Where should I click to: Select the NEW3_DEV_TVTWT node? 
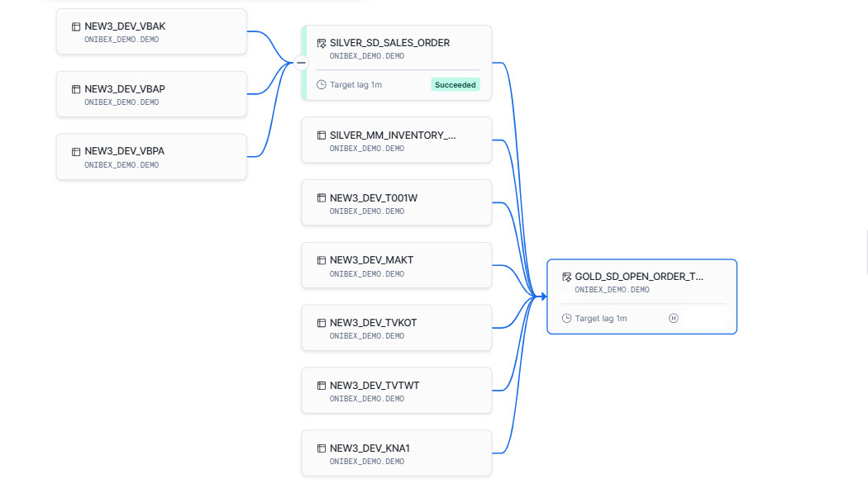coord(396,391)
